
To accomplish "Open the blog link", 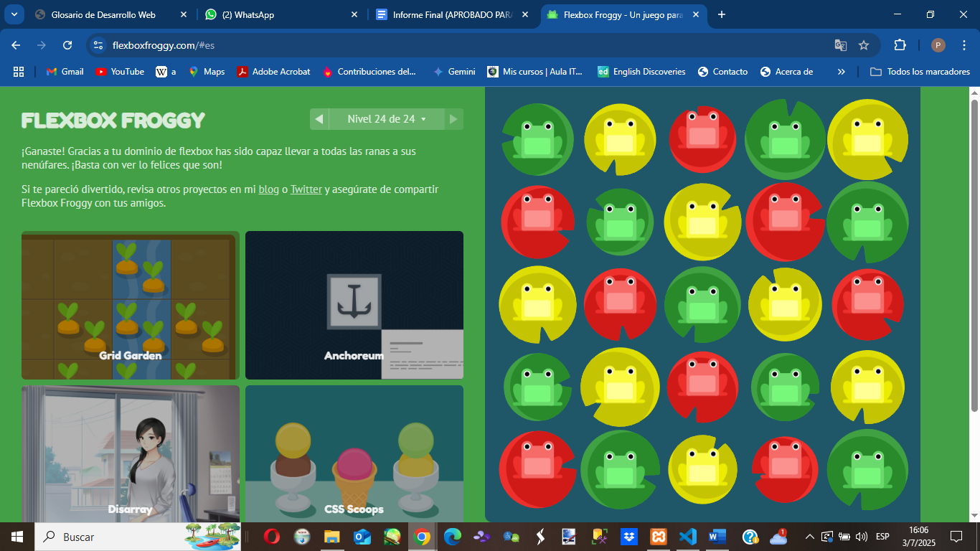I will pos(269,189).
